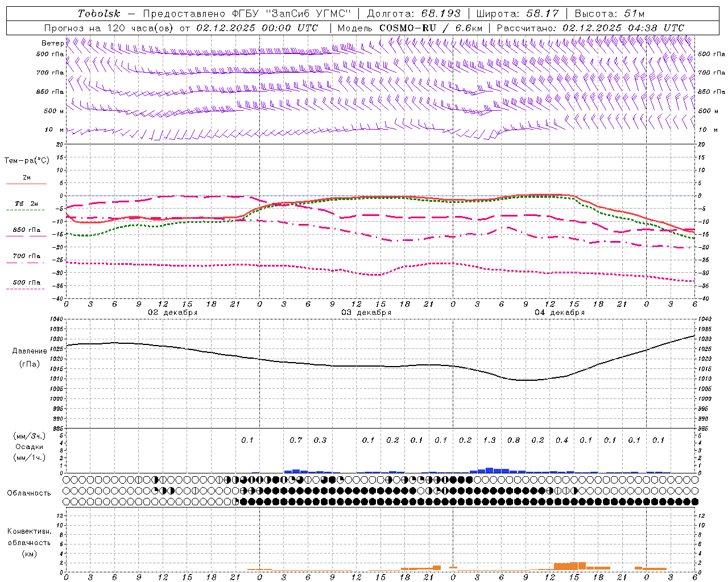Select the 0.3 precipitation value
Viewport: 728px width, 582px height.
(320, 440)
